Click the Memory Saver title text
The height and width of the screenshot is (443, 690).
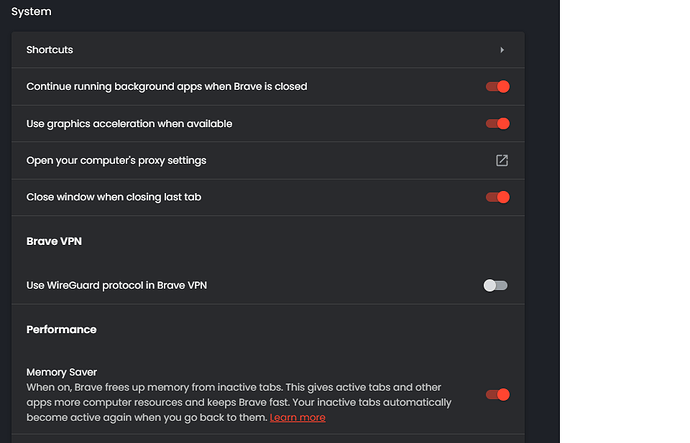pos(61,372)
